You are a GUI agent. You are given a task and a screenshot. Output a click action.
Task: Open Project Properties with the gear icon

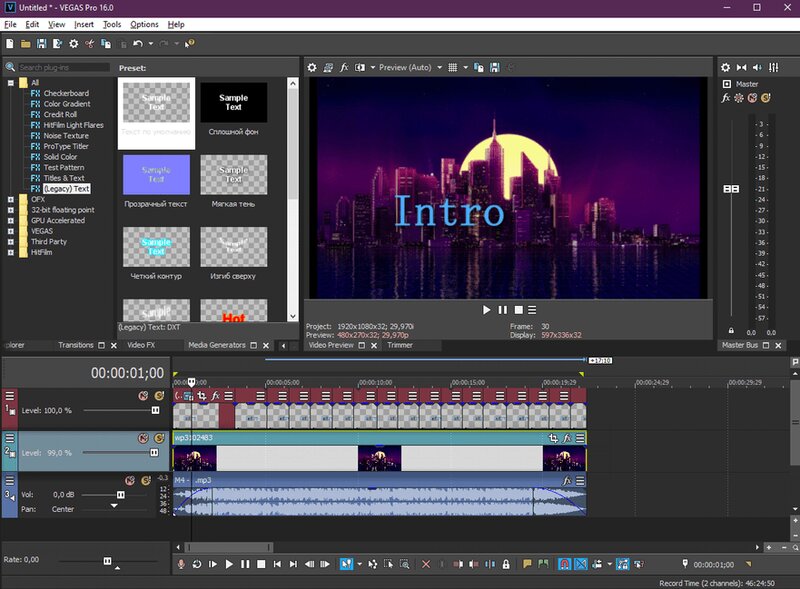[73, 42]
